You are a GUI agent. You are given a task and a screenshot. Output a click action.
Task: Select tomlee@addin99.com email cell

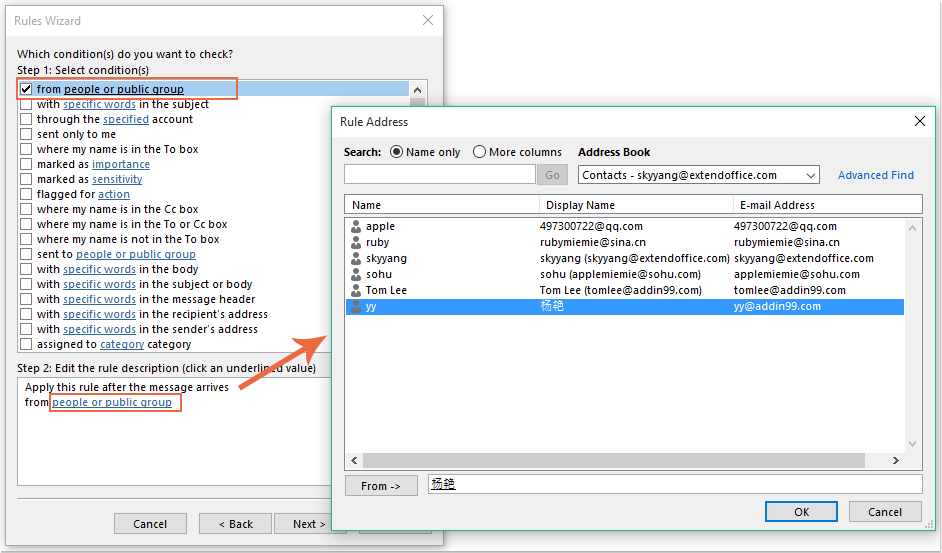point(789,290)
